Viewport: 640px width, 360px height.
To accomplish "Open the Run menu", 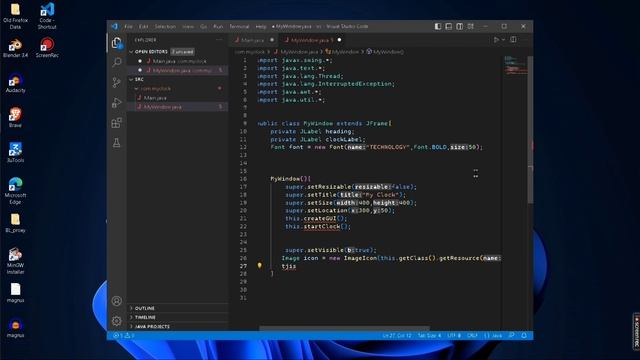I will point(218,26).
